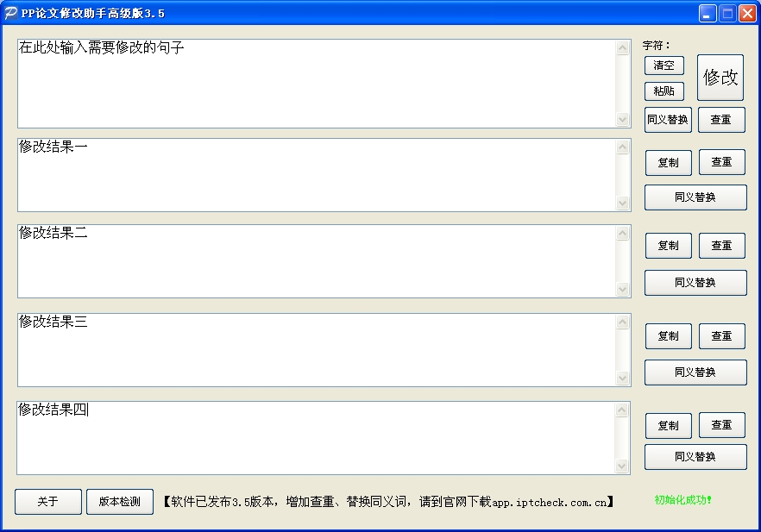Click 同义替换 for 修改结果三
The height and width of the screenshot is (532, 761).
click(695, 372)
